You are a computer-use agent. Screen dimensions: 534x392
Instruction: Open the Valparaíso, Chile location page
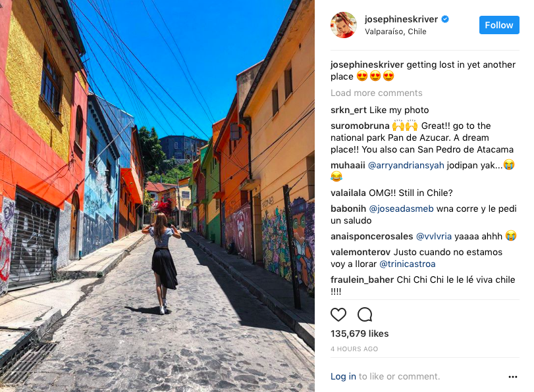(395, 32)
